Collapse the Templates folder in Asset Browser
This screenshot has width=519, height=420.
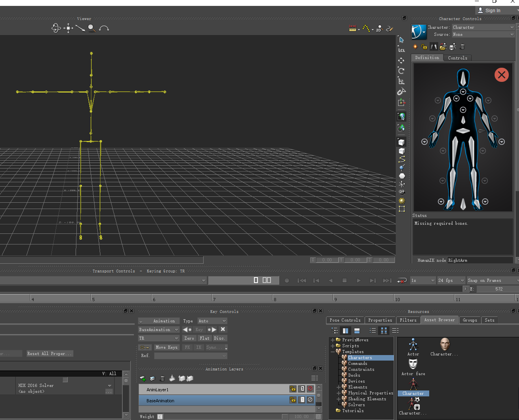click(333, 352)
